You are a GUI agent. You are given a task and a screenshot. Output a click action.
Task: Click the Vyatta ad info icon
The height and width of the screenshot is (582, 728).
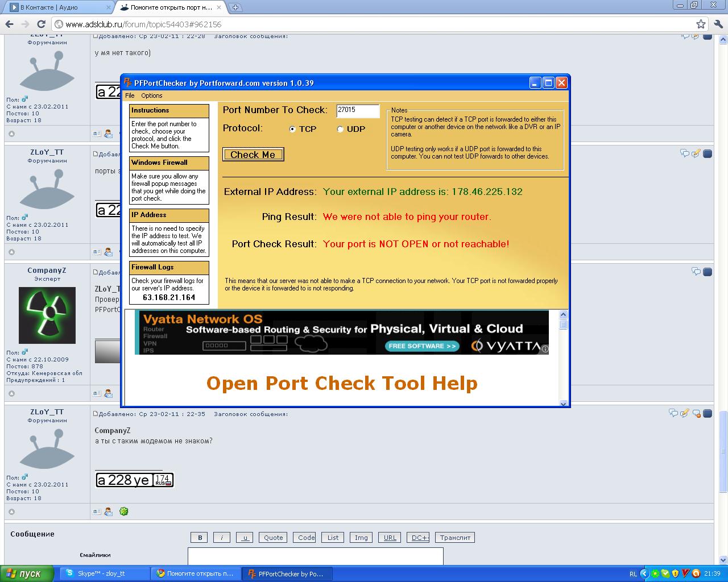coord(545,349)
